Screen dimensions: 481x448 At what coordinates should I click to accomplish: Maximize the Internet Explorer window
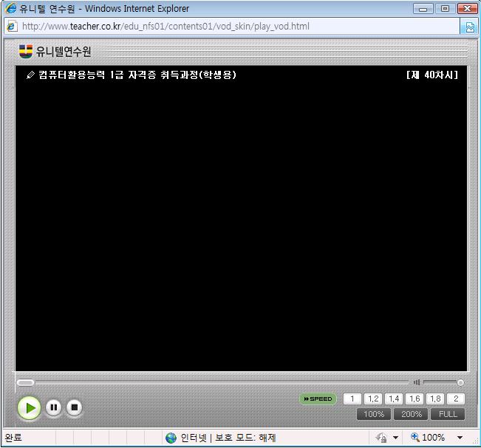445,9
